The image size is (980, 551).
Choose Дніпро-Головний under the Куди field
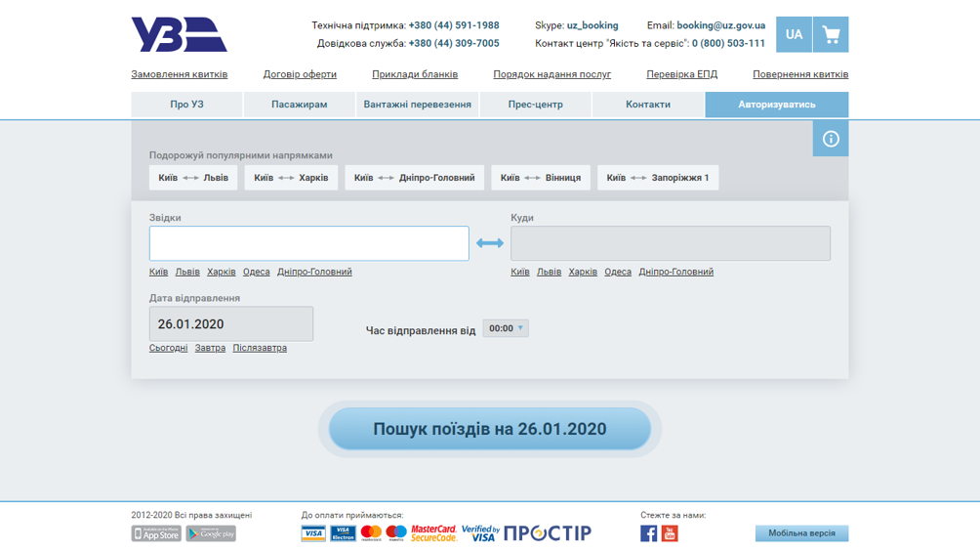click(675, 272)
